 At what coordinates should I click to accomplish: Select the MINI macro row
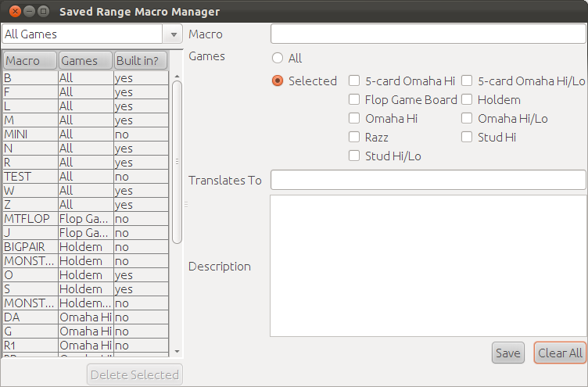(86, 134)
